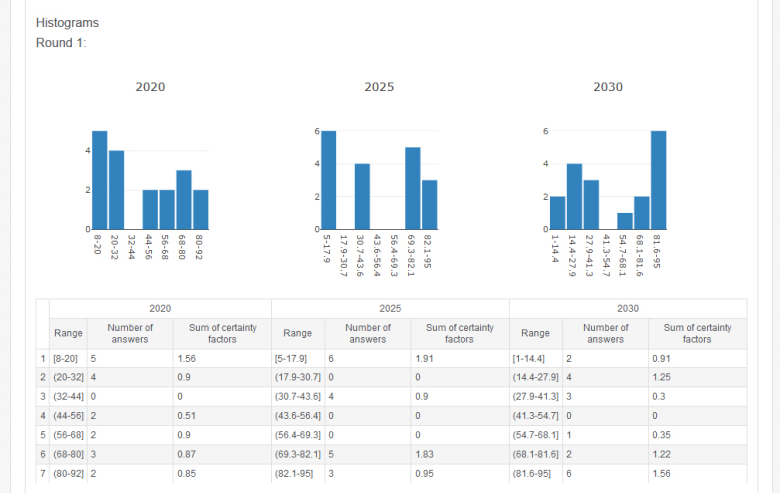Select the 20-32 bar in the 2020 chart
Viewport: 780px width, 493px height.
pos(116,190)
